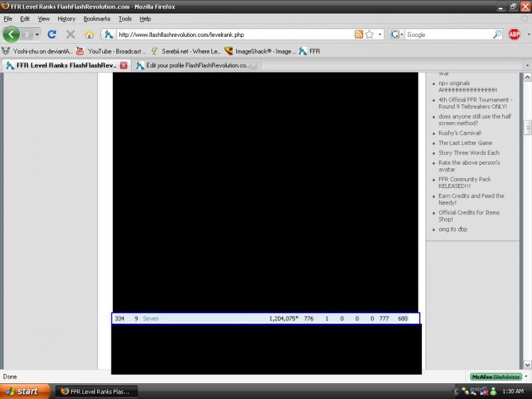Open The Last Letter Game thread
Viewport: 532px width, 399px height.
click(465, 143)
